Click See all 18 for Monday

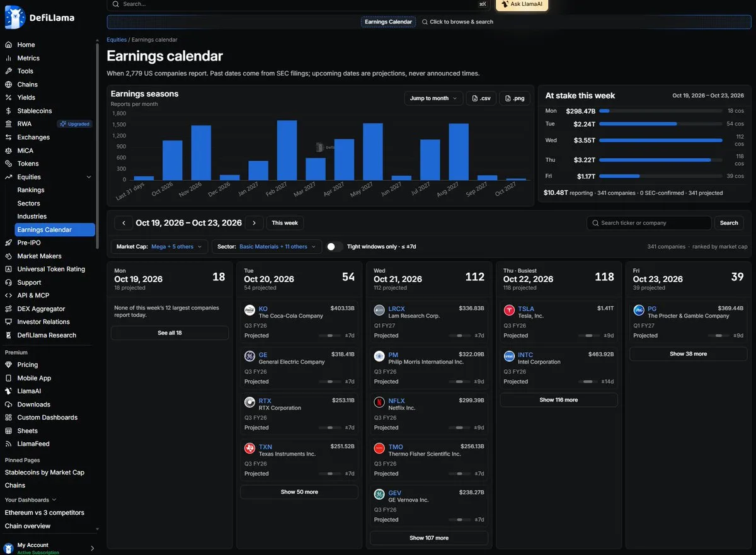pyautogui.click(x=169, y=333)
